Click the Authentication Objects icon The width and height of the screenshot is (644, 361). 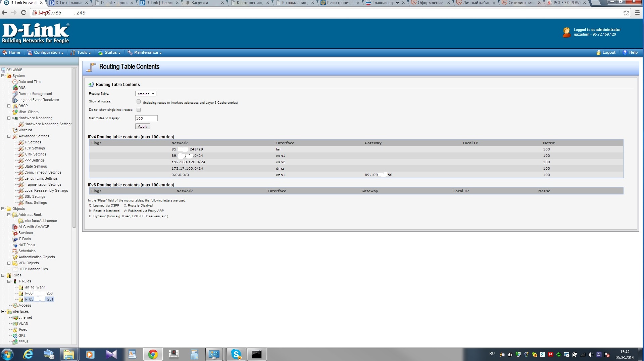(15, 257)
